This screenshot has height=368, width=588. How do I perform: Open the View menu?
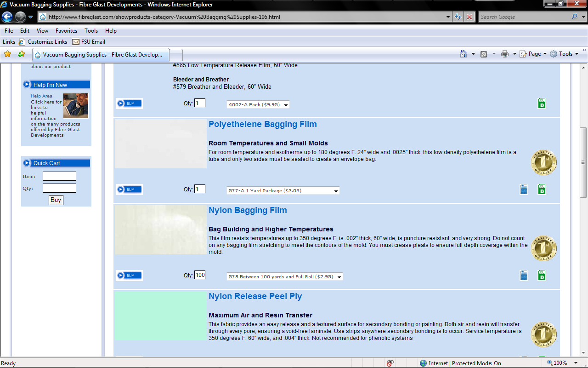coord(42,31)
